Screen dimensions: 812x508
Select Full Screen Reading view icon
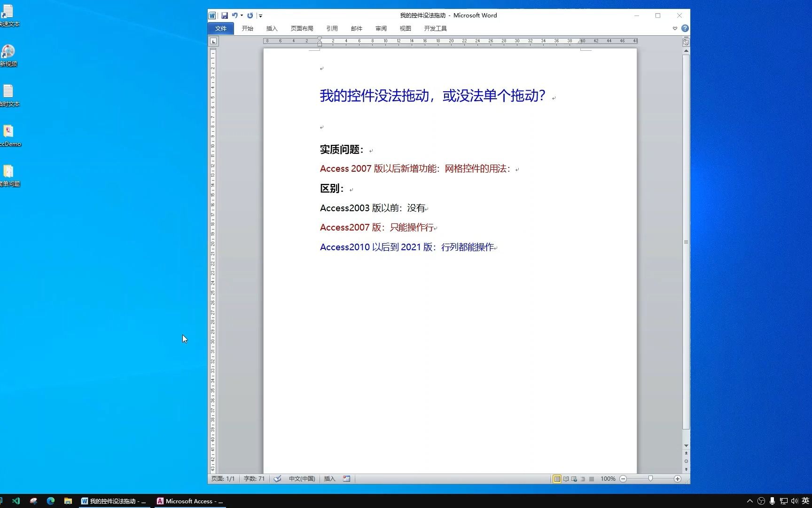click(566, 478)
